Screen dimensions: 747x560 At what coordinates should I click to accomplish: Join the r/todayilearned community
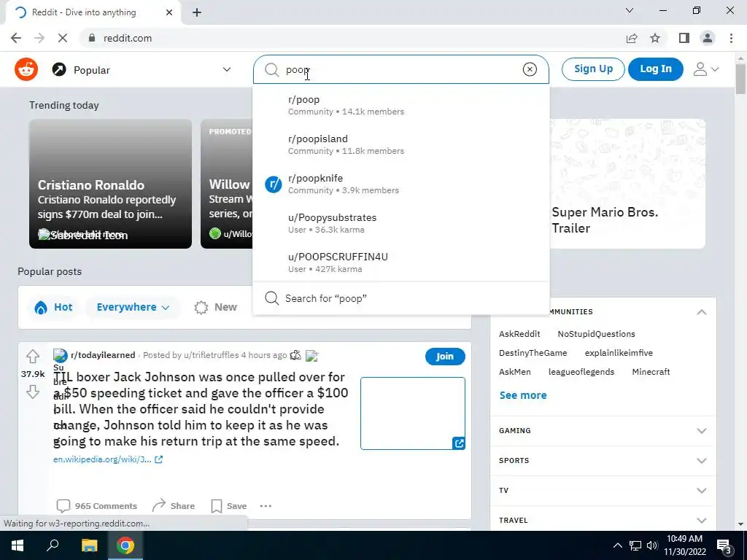445,356
